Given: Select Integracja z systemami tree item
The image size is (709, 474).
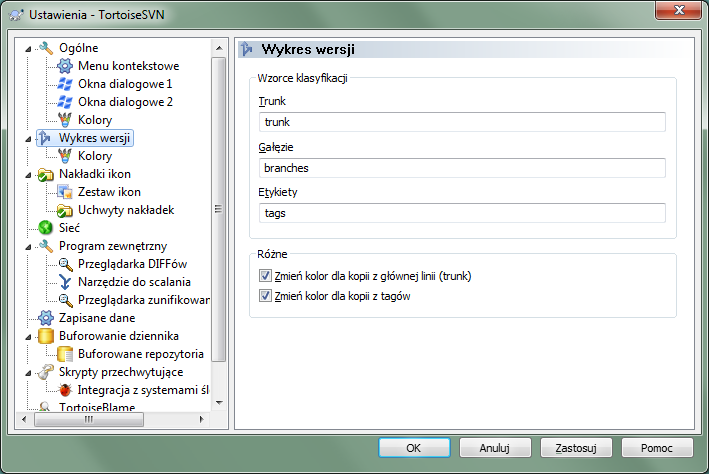Looking at the screenshot, I should [143, 390].
